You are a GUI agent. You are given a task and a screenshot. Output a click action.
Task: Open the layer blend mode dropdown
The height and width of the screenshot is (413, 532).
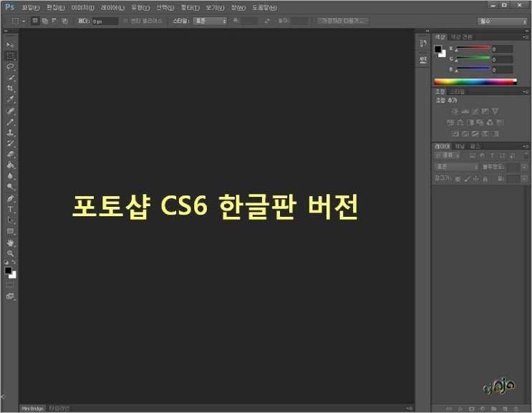[457, 167]
